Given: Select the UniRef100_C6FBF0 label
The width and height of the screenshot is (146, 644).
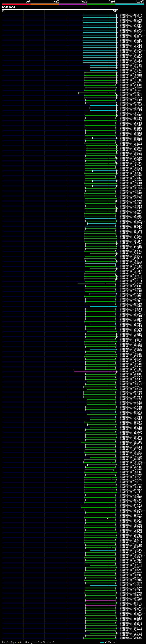Looking at the screenshot, I should click(x=131, y=60).
